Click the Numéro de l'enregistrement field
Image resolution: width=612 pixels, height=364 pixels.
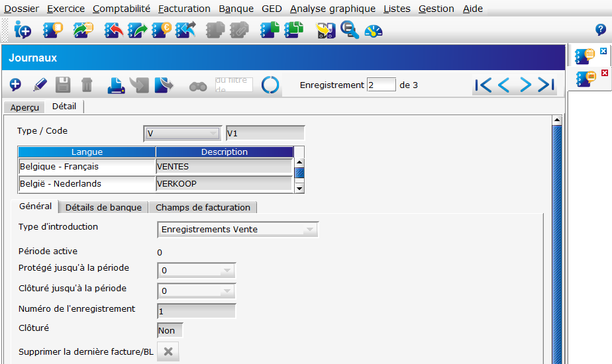(x=196, y=311)
